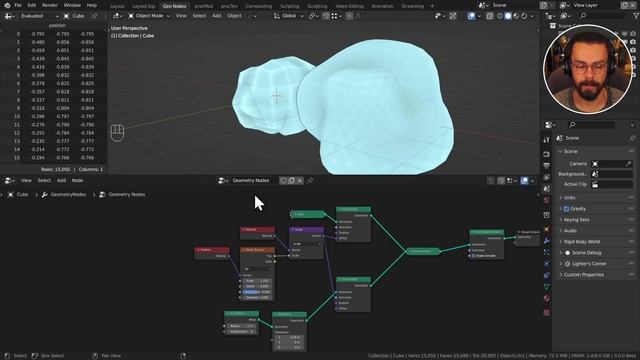
Task: Unlink the Geometry Nodes group X button
Action: (x=300, y=180)
